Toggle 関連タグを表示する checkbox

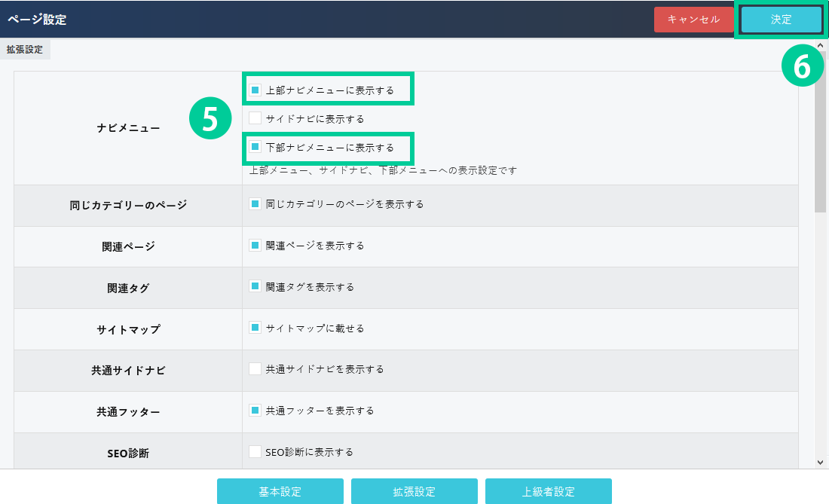tap(255, 287)
